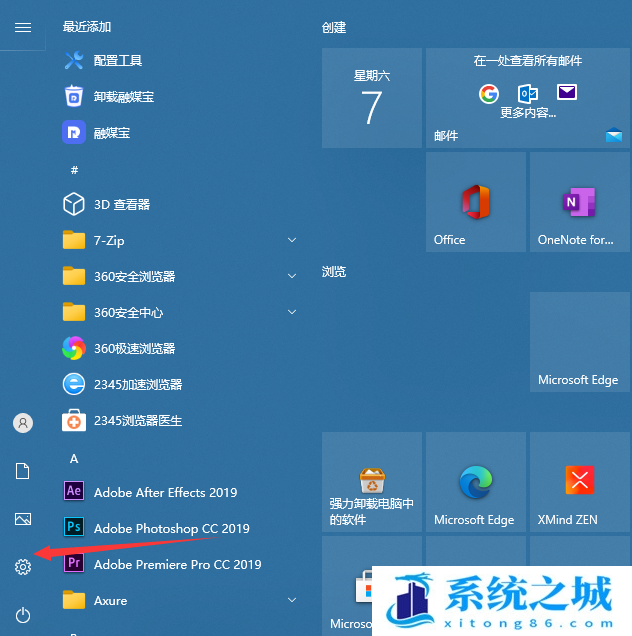Expand the 7-Zip folder chevron
Image resolution: width=632 pixels, height=636 pixels.
click(292, 240)
